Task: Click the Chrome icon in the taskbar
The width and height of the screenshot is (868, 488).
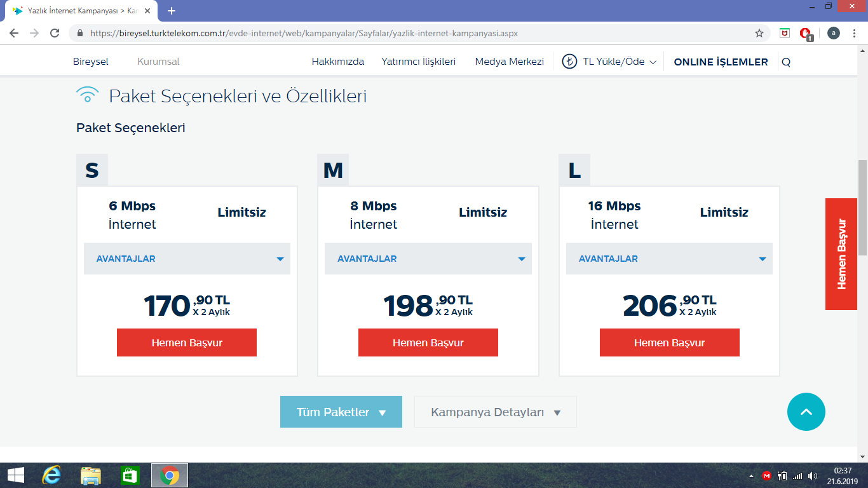Action: (169, 475)
